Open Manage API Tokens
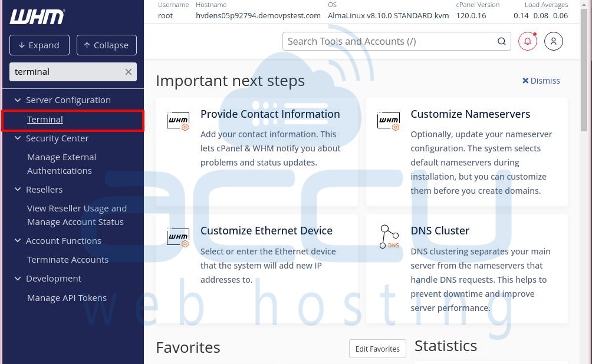 (67, 298)
